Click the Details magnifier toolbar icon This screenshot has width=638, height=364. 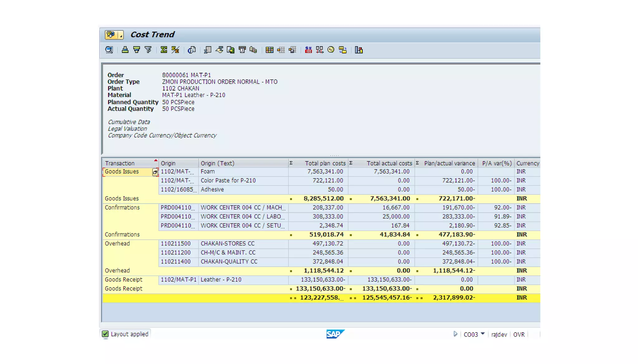(109, 50)
